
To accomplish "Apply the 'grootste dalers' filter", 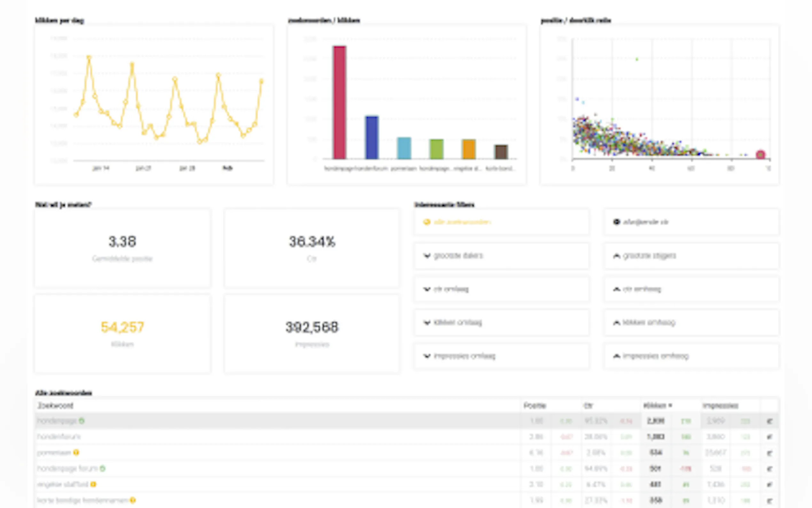I will (x=502, y=256).
